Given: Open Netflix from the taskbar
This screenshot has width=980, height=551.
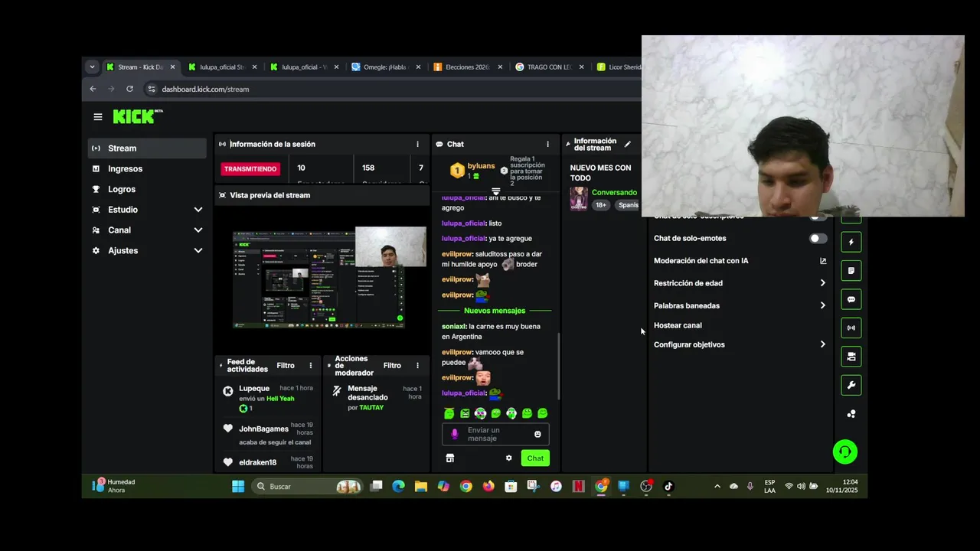Looking at the screenshot, I should [578, 486].
